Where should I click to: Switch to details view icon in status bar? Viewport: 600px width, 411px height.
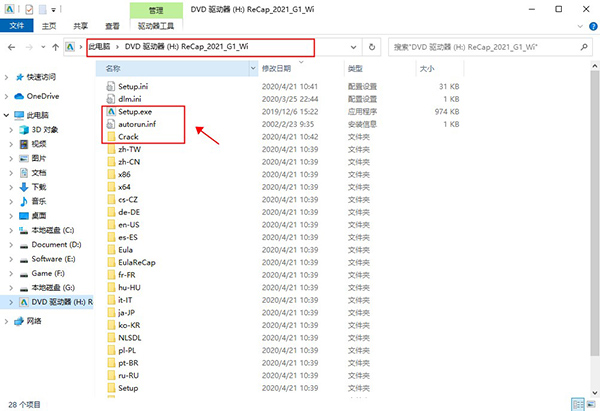point(578,404)
